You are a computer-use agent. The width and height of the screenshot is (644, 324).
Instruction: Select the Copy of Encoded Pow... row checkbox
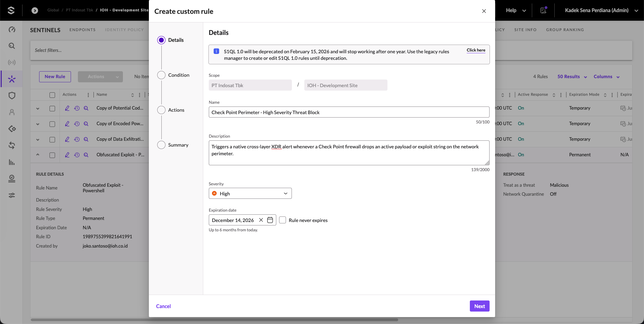click(52, 124)
